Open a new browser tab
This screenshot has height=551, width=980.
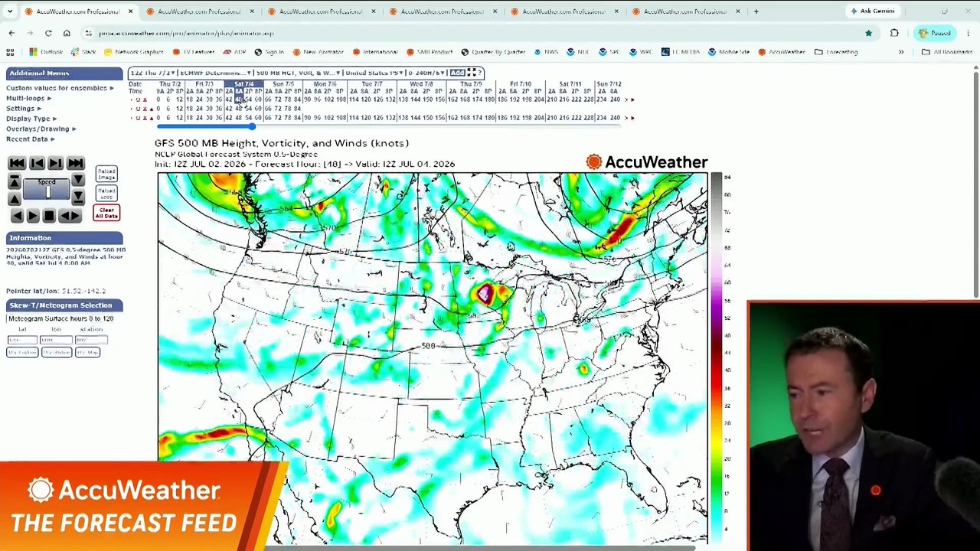pyautogui.click(x=756, y=11)
